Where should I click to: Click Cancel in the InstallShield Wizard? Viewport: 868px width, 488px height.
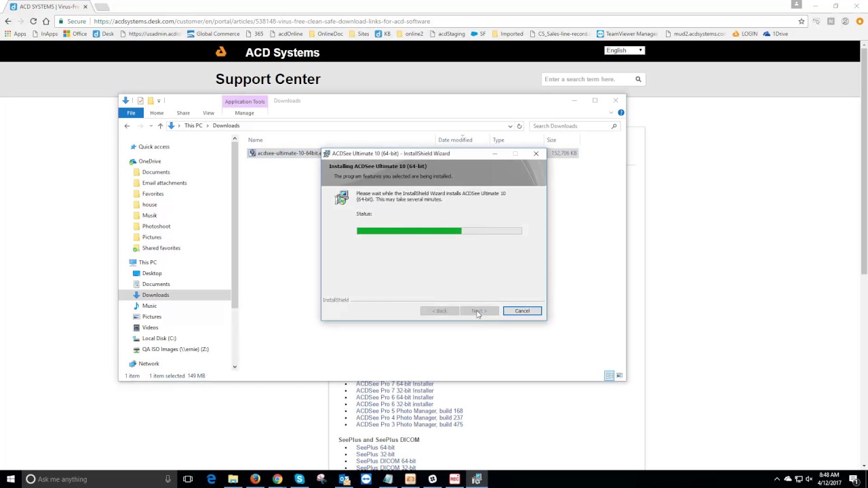point(522,310)
